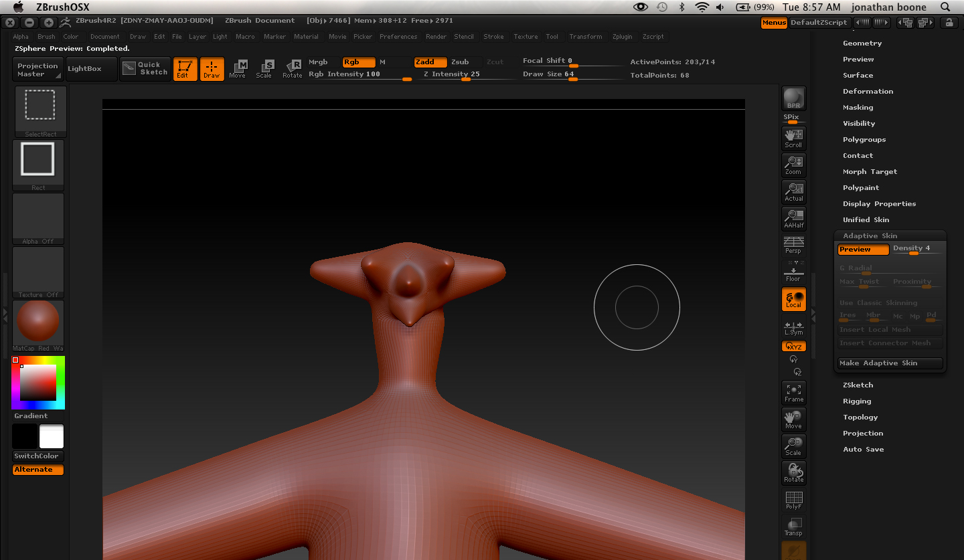Toggle L.Sym local symmetry
964x560 pixels.
[x=793, y=326]
